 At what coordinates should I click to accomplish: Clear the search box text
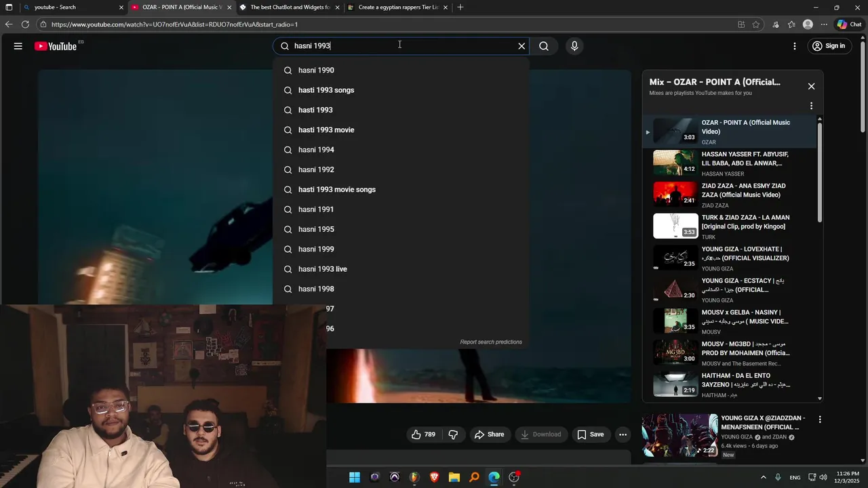[521, 46]
